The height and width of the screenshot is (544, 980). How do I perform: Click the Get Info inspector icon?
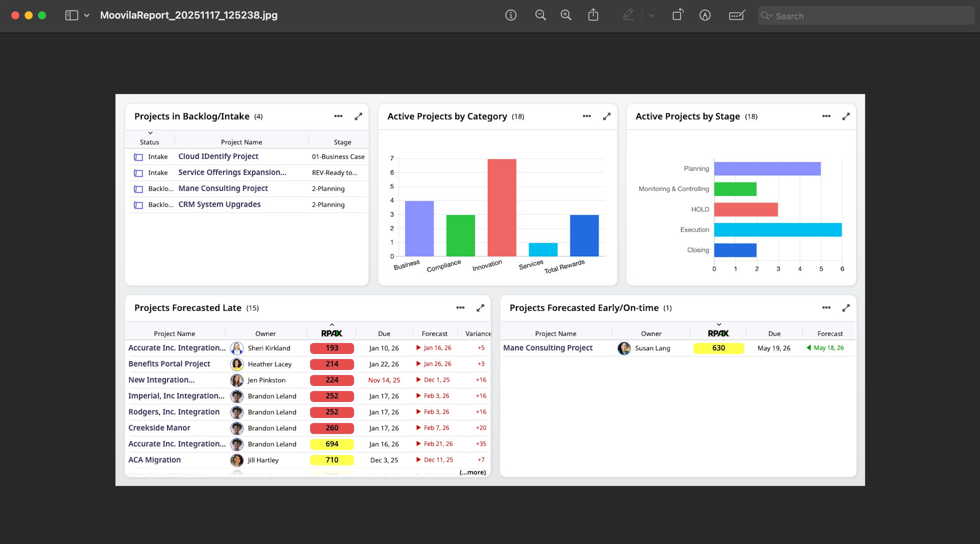pos(511,15)
